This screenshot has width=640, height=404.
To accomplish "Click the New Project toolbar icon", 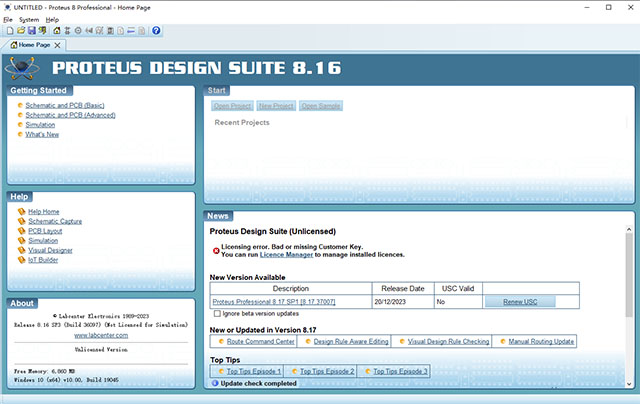I will 10,31.
